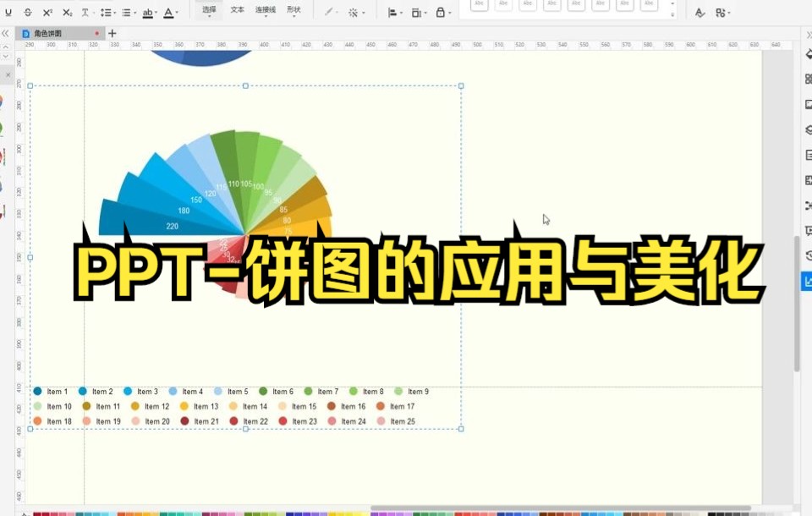Collapse the tab bar with double chevron
This screenshot has width=812, height=516.
click(6, 31)
